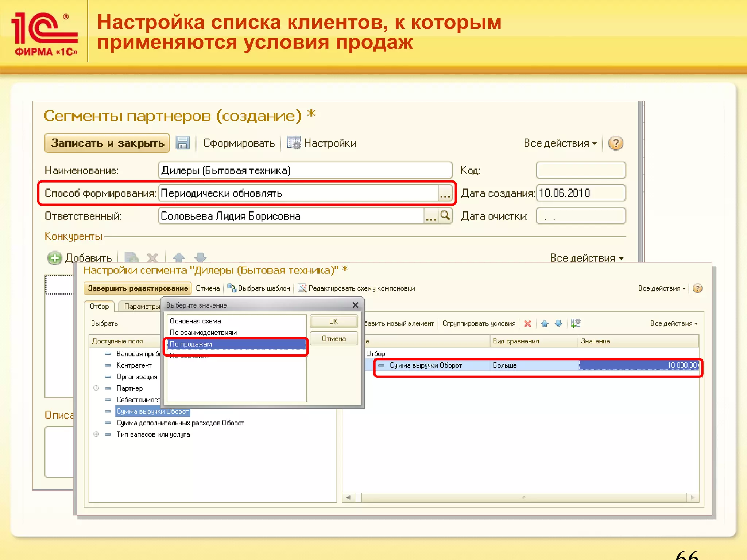Open the Настройки settings icon
This screenshot has width=747, height=560.
coord(293,143)
